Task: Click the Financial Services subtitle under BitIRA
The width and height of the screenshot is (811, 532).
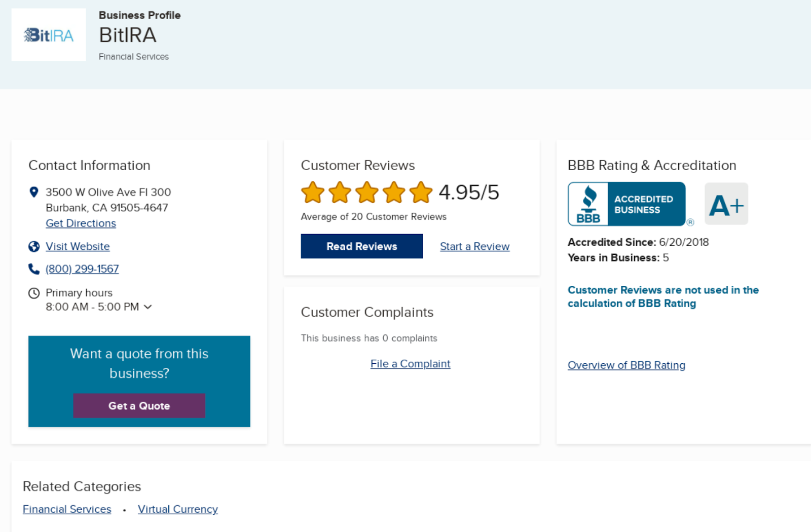Action: click(134, 57)
